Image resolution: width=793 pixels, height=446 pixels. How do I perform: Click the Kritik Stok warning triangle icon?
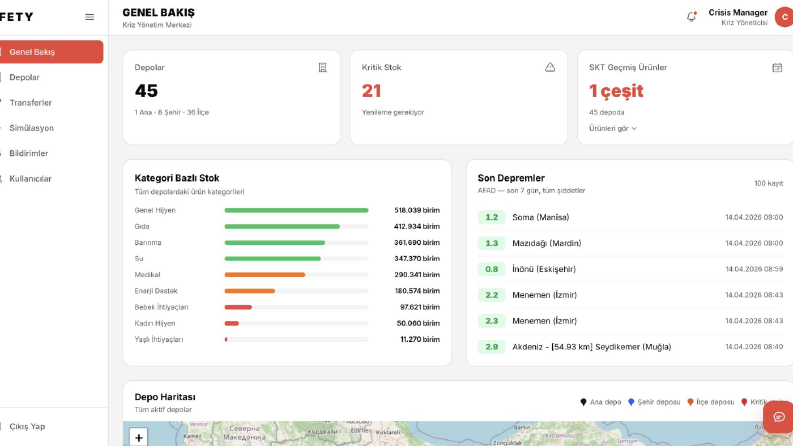[550, 67]
